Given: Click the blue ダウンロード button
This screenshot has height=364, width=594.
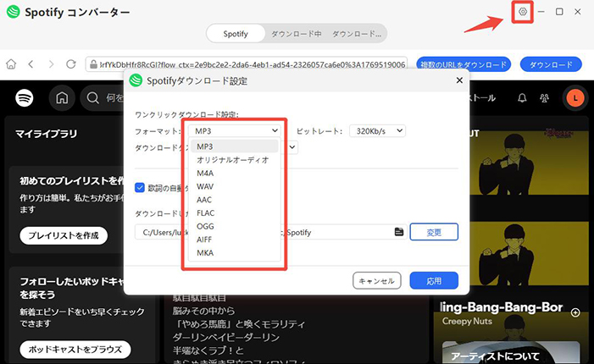Looking at the screenshot, I should pyautogui.click(x=551, y=64).
